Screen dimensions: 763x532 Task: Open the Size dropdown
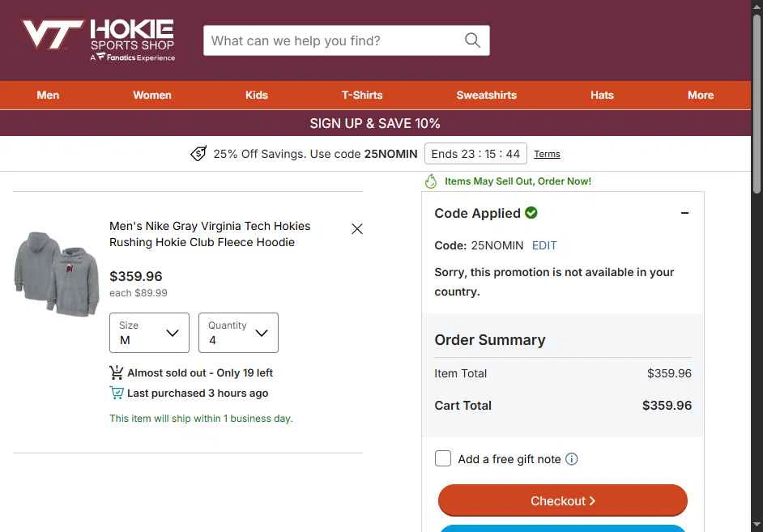(149, 333)
